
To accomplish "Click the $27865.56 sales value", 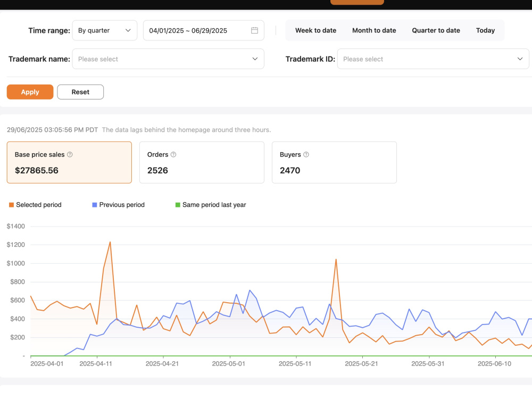I will pyautogui.click(x=37, y=170).
